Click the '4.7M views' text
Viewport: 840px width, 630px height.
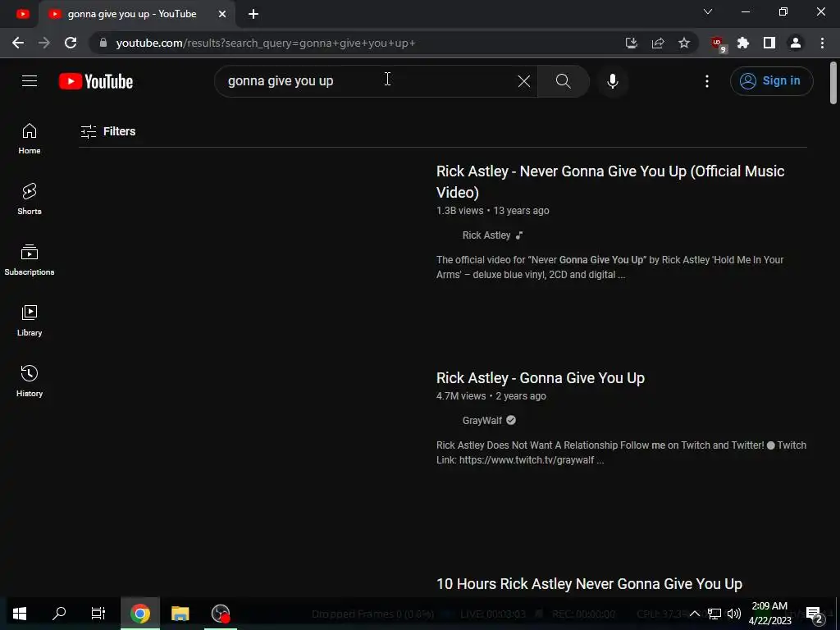click(x=461, y=396)
